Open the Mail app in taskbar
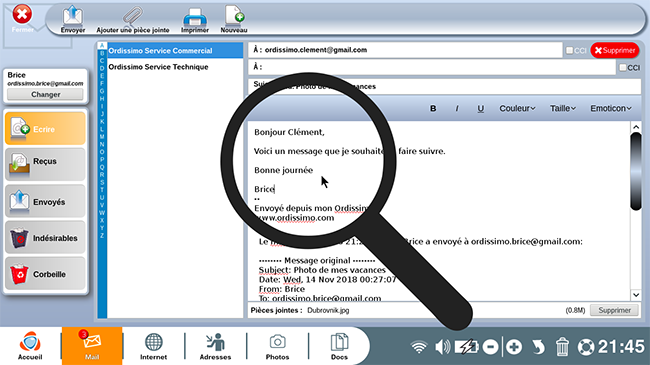 pos(92,346)
